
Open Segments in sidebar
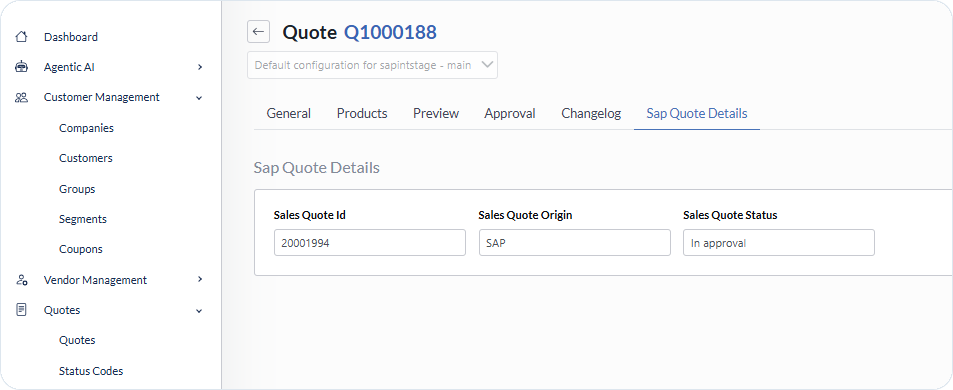pos(83,219)
